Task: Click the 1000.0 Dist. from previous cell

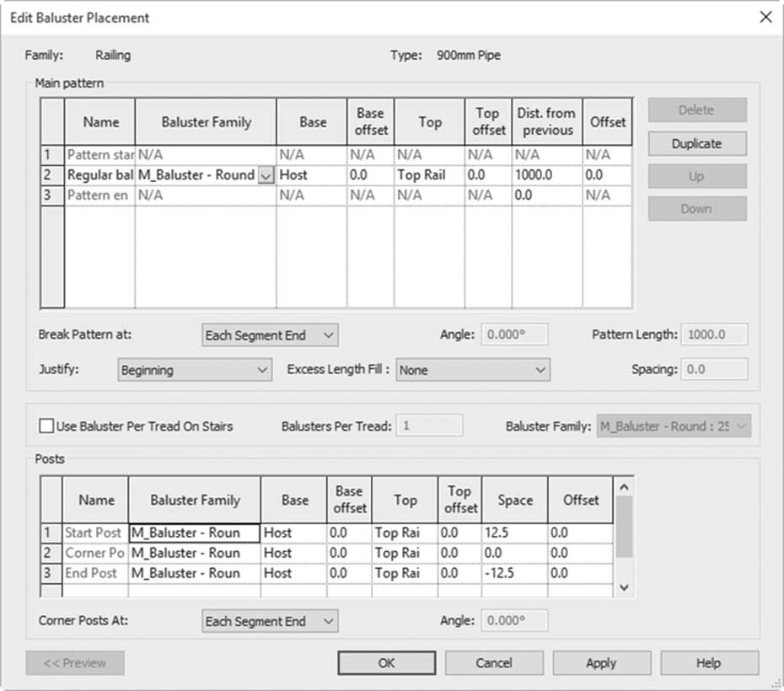Action: pyautogui.click(x=547, y=175)
